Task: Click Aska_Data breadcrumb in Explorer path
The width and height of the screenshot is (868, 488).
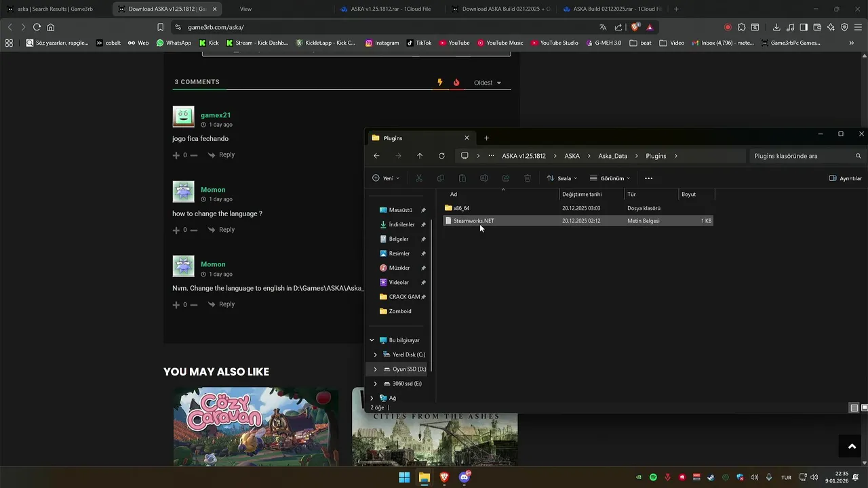Action: point(612,156)
